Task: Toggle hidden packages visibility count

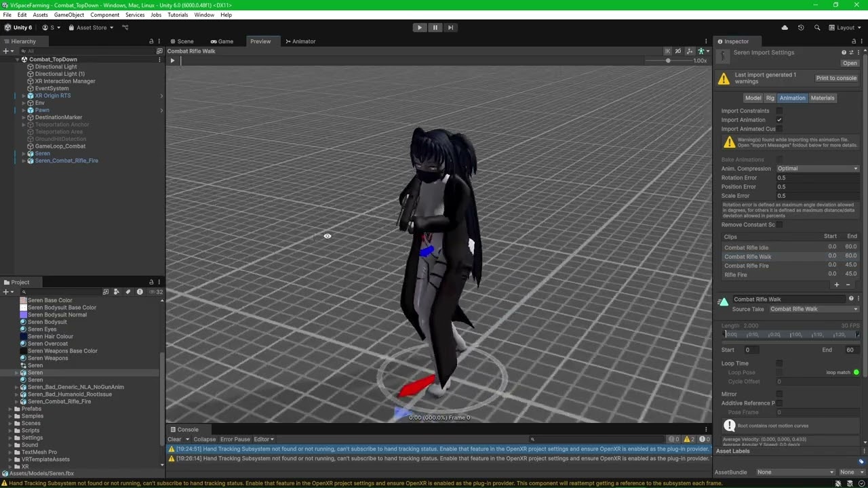Action: click(157, 292)
